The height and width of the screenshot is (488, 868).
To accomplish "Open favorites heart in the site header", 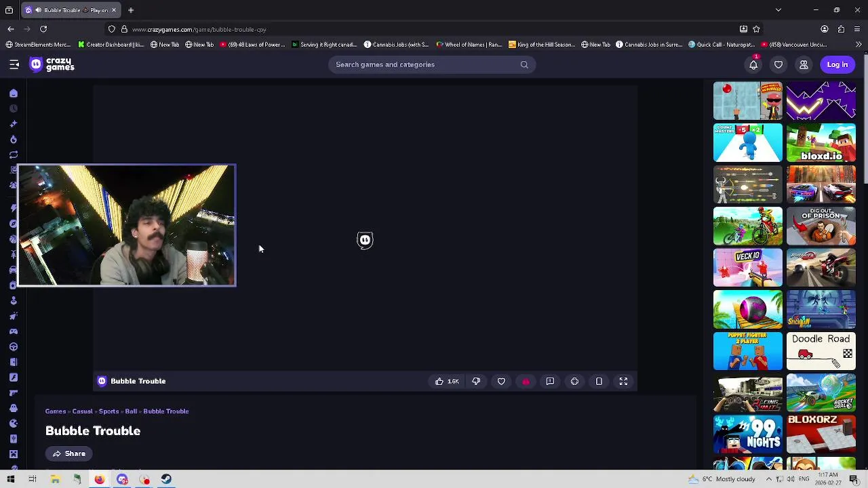I will pos(778,64).
